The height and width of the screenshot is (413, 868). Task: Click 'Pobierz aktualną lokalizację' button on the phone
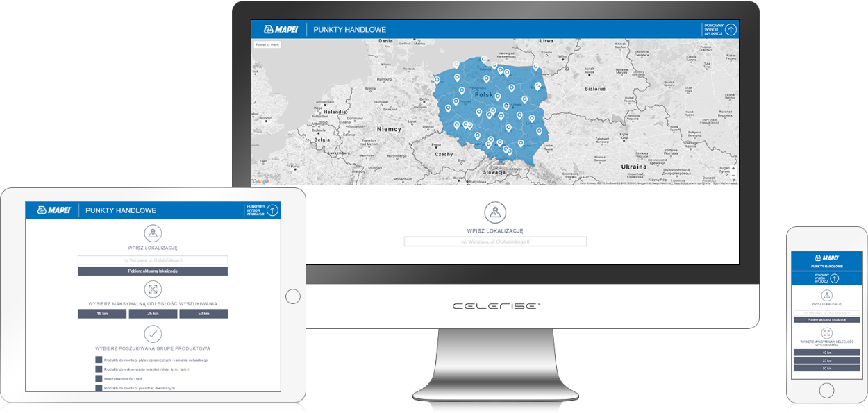pos(826,319)
